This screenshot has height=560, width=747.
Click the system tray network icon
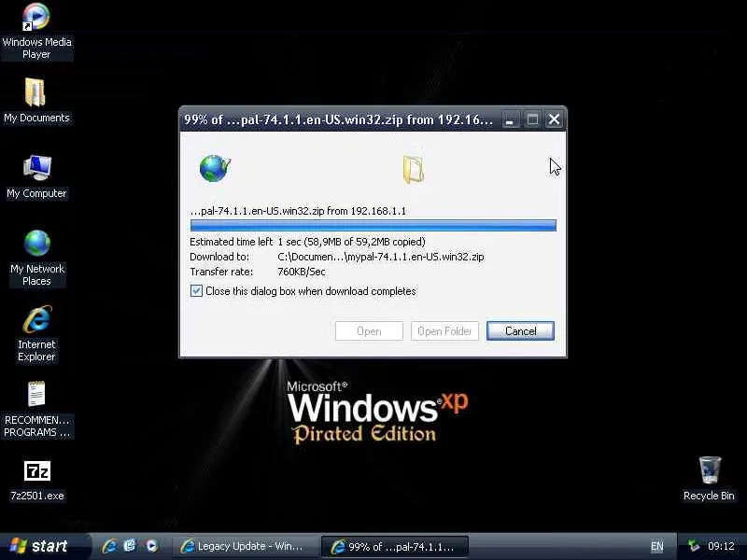tap(694, 546)
